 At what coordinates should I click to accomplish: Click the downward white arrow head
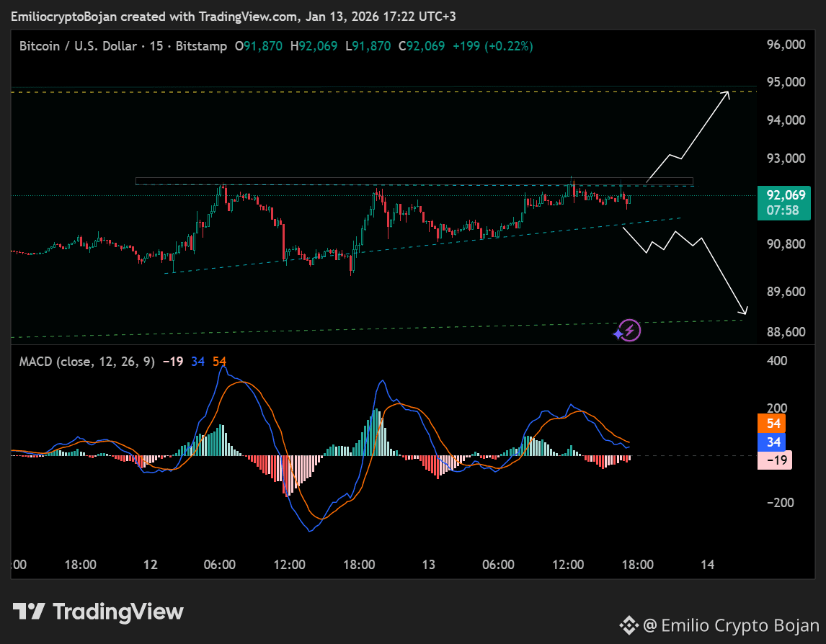742,310
